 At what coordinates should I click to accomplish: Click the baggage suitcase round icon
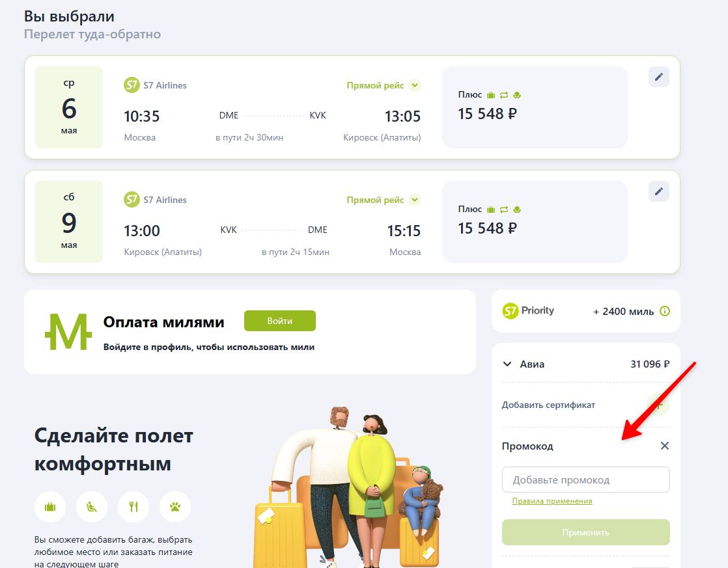point(50,507)
